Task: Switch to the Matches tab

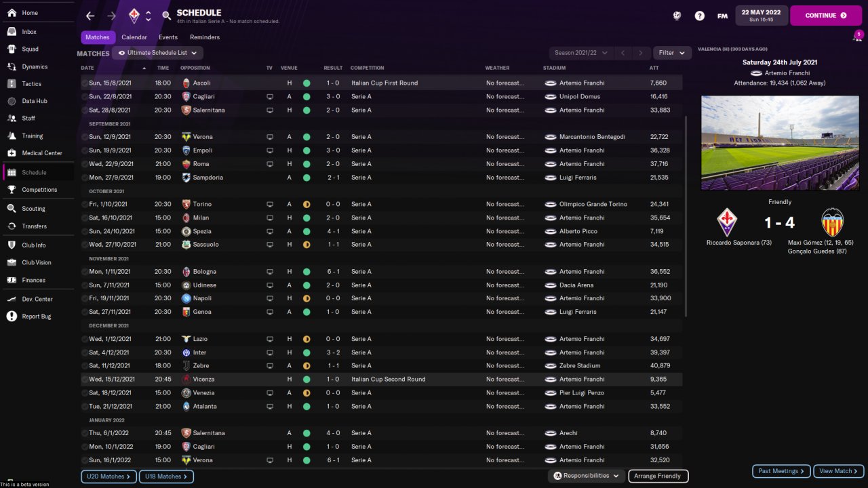Action: pyautogui.click(x=98, y=37)
